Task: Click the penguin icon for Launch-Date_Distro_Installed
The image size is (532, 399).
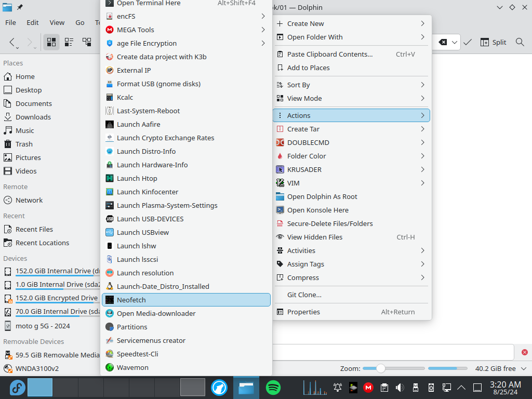Action: click(110, 286)
